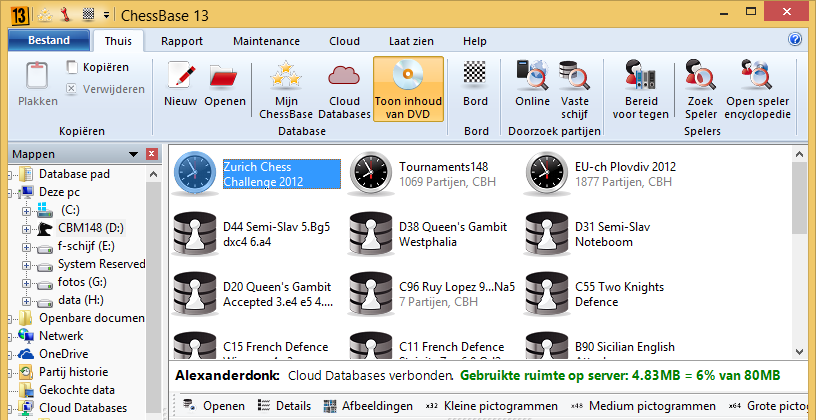
Task: Open Partij historie in tree
Action: (73, 372)
